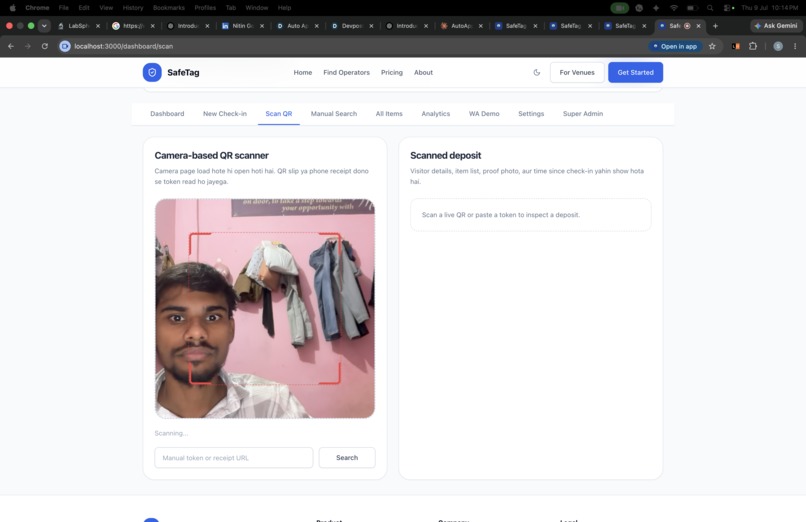
Task: Open the Manual Search tab
Action: tap(334, 114)
